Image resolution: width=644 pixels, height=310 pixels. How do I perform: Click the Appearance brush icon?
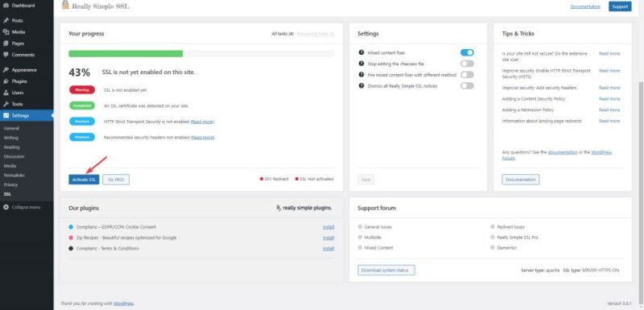[x=6, y=70]
